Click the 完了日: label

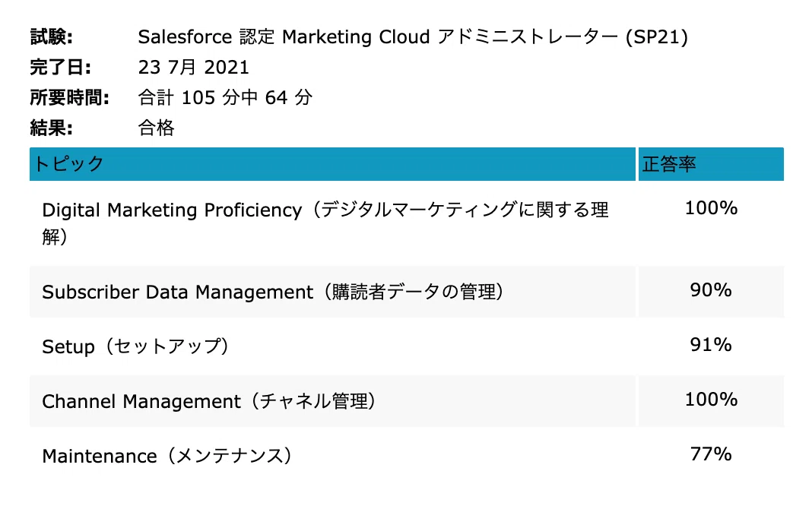click(61, 68)
